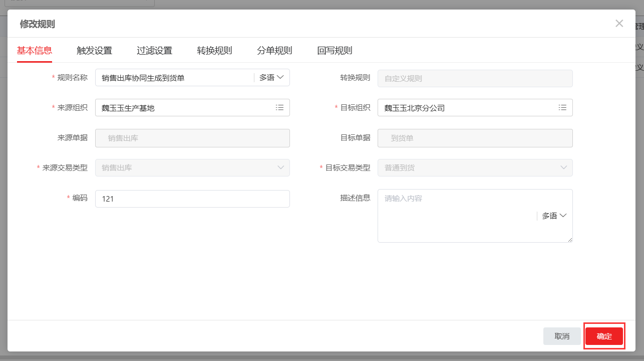Expand the 来源交易类型 dropdown
The width and height of the screenshot is (644, 361).
click(x=281, y=167)
